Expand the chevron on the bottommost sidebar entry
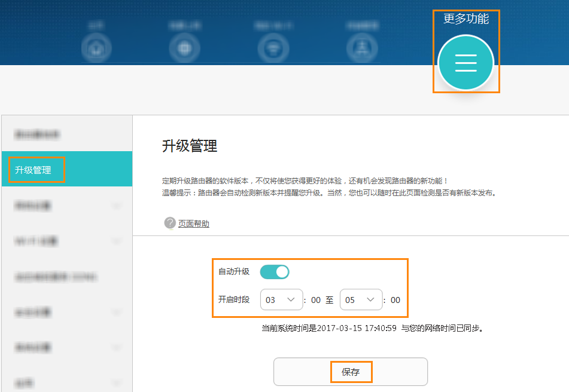This screenshot has width=569, height=392. [x=117, y=382]
